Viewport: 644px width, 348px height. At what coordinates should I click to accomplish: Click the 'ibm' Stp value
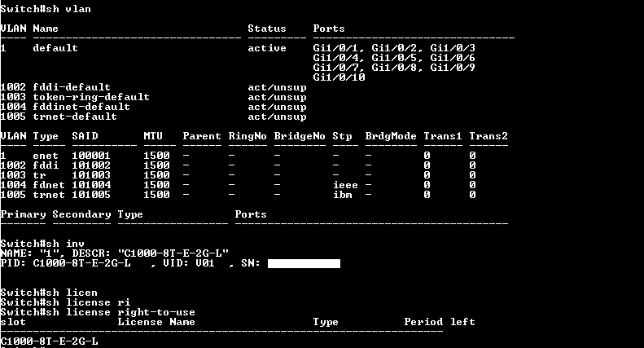(342, 195)
